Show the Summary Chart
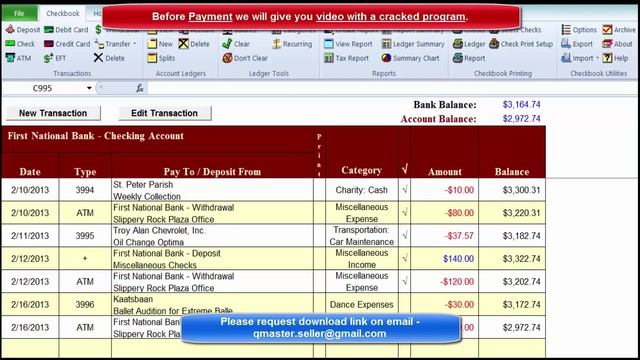 411,58
